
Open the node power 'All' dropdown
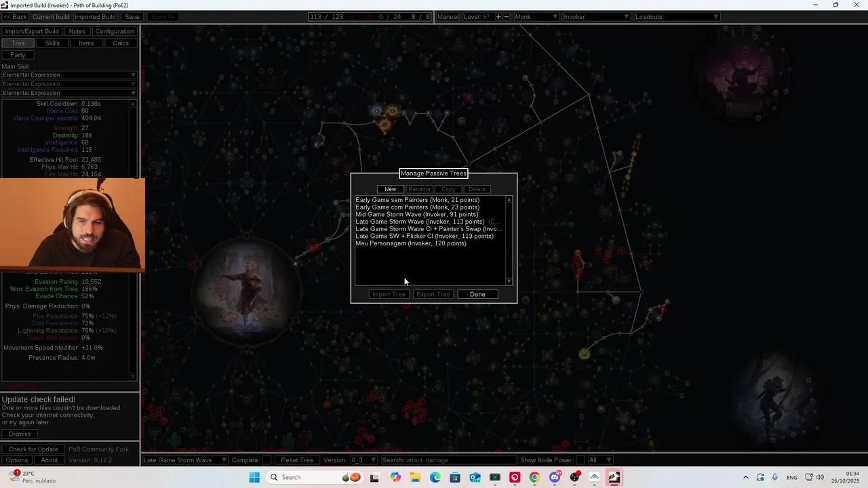[600, 460]
